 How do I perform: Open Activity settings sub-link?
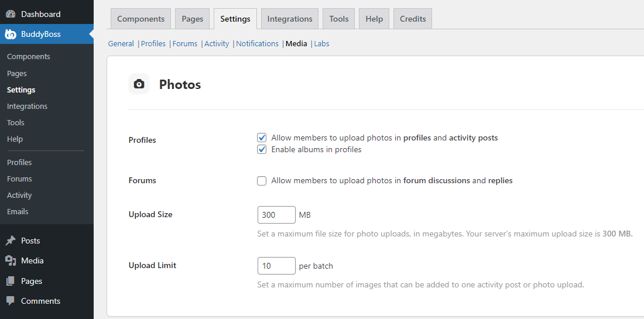pyautogui.click(x=217, y=43)
